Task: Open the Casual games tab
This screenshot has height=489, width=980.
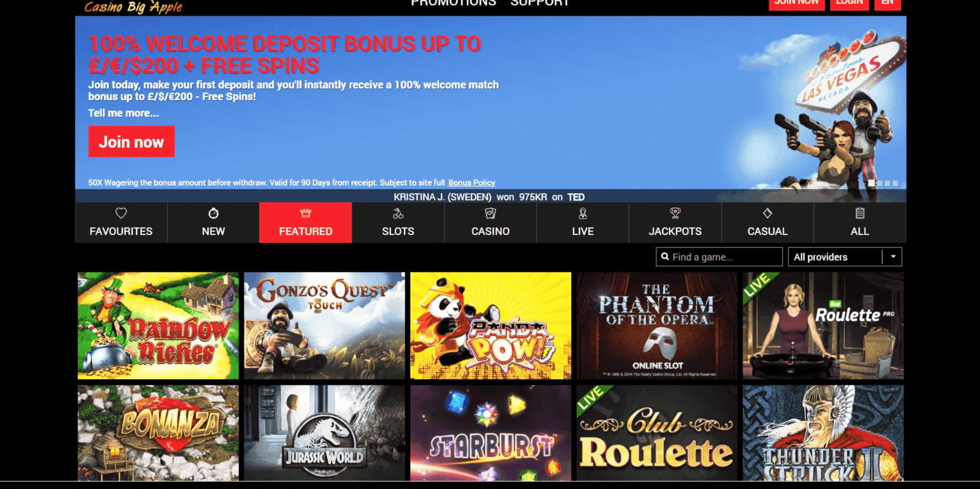Action: (x=767, y=223)
